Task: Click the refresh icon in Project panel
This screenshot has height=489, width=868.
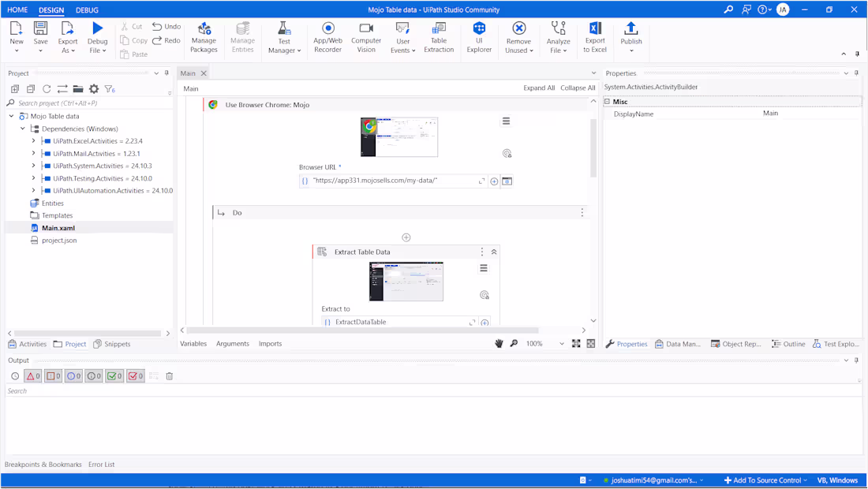Action: coord(47,89)
